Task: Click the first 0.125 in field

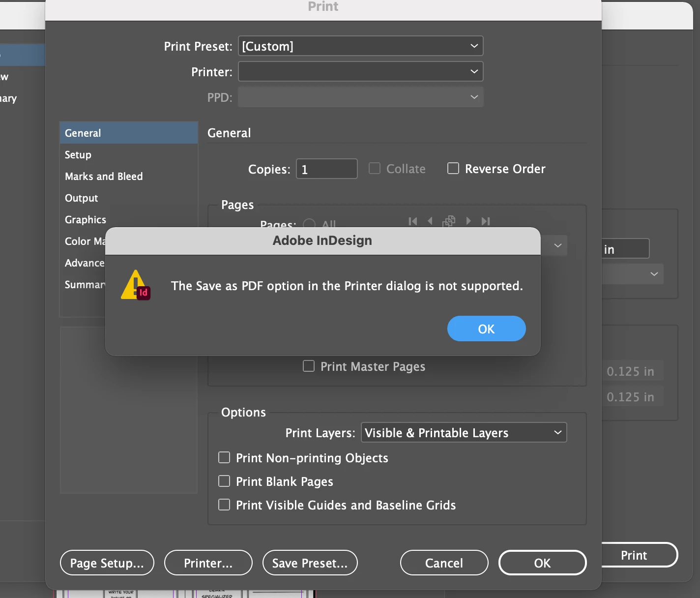Action: (x=633, y=371)
